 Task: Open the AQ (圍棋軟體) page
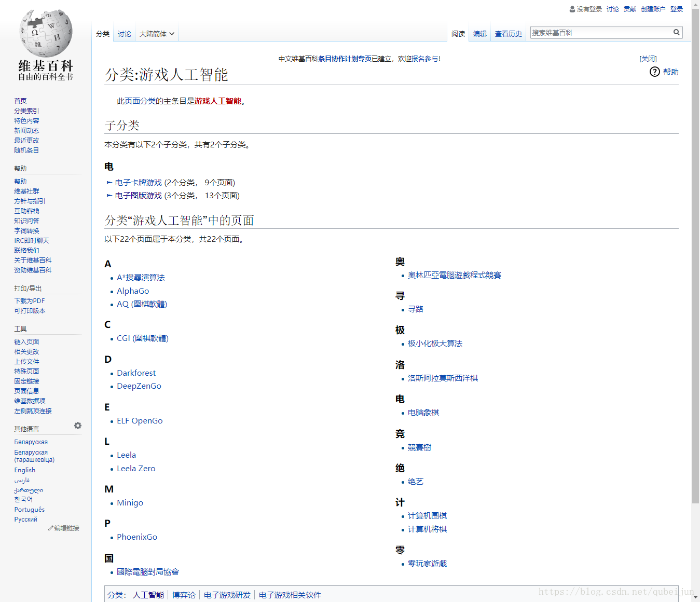142,304
